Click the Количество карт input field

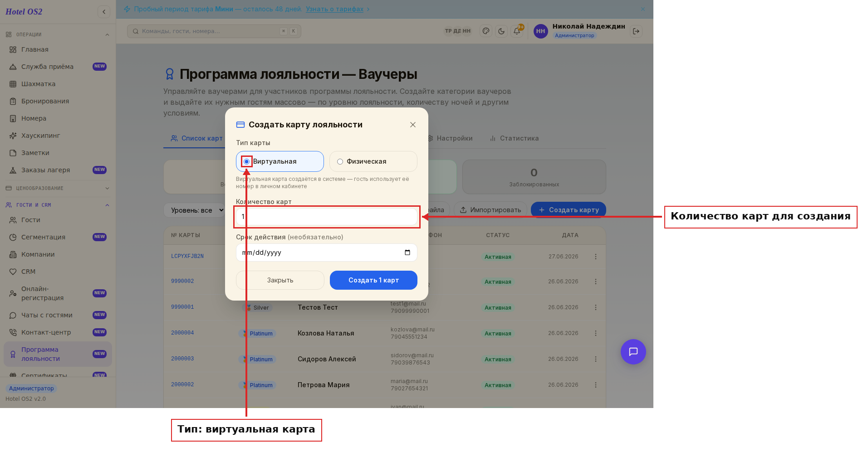(327, 217)
